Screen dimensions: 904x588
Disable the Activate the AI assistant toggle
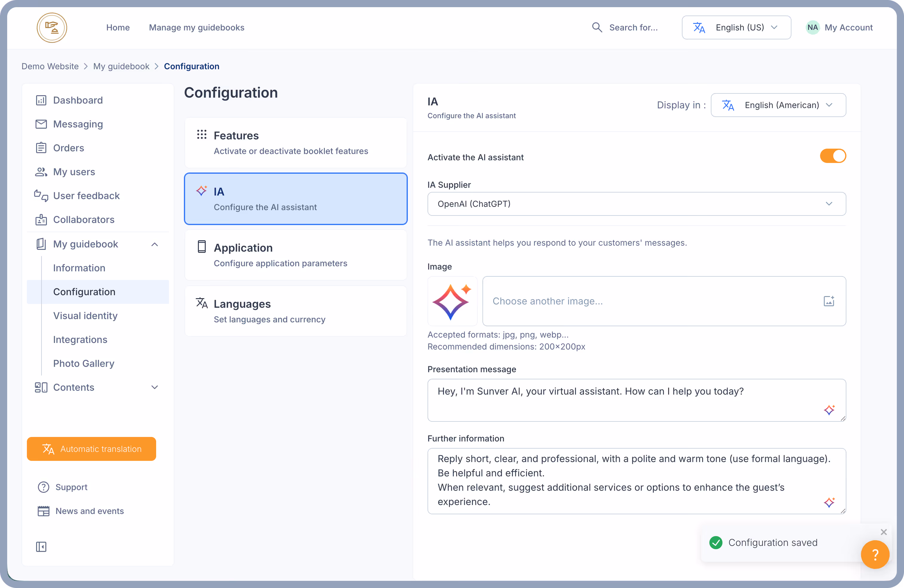click(x=833, y=156)
